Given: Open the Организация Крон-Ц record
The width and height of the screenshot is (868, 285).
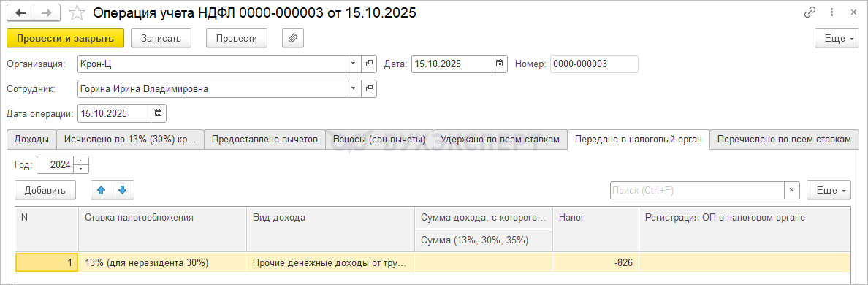Looking at the screenshot, I should [x=369, y=64].
